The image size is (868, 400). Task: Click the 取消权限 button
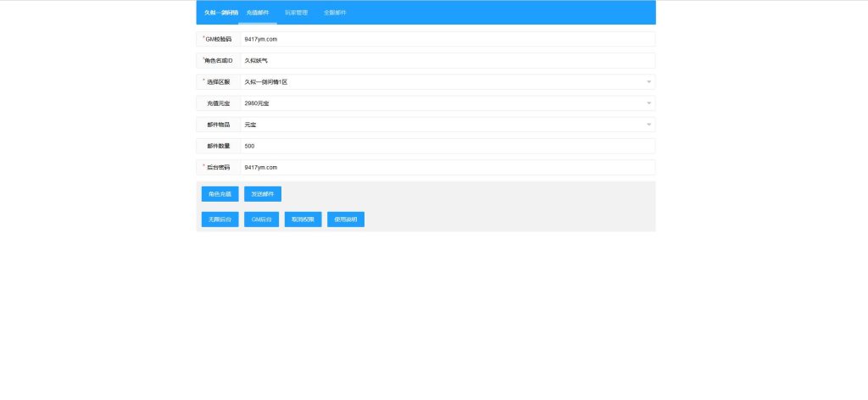pos(303,219)
